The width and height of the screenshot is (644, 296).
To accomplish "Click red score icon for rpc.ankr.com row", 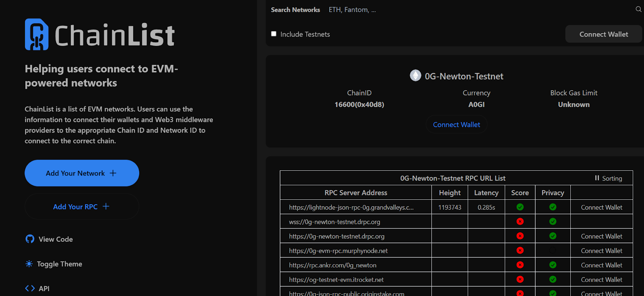I will (520, 265).
